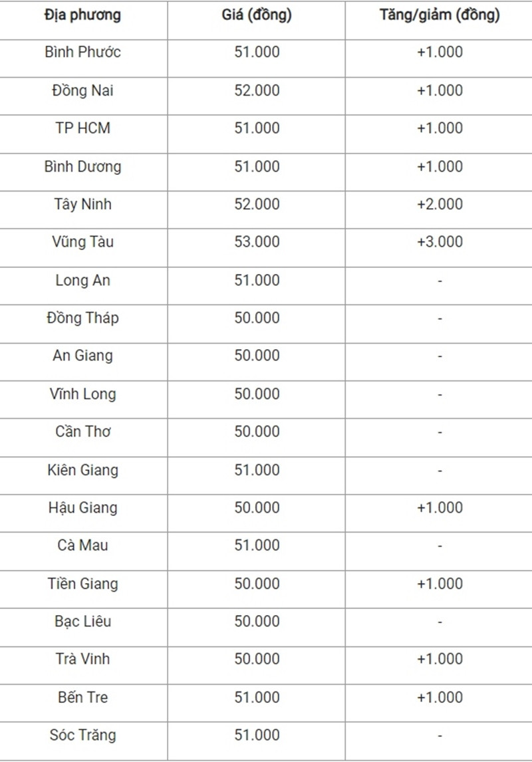Click the 'Địa phương' column header
Viewport: 532px width, 762px height.
click(x=82, y=15)
